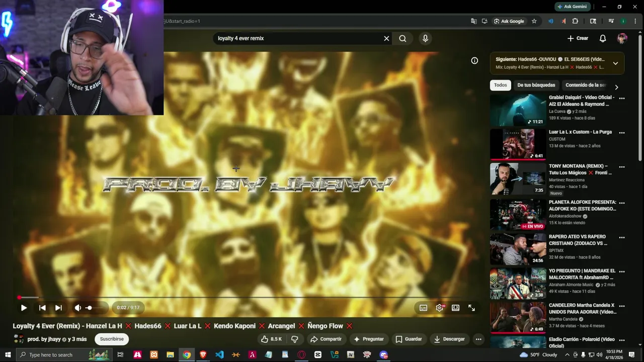Open options for CANDELERO Martha Candela
The image size is (644, 362).
pyautogui.click(x=622, y=306)
